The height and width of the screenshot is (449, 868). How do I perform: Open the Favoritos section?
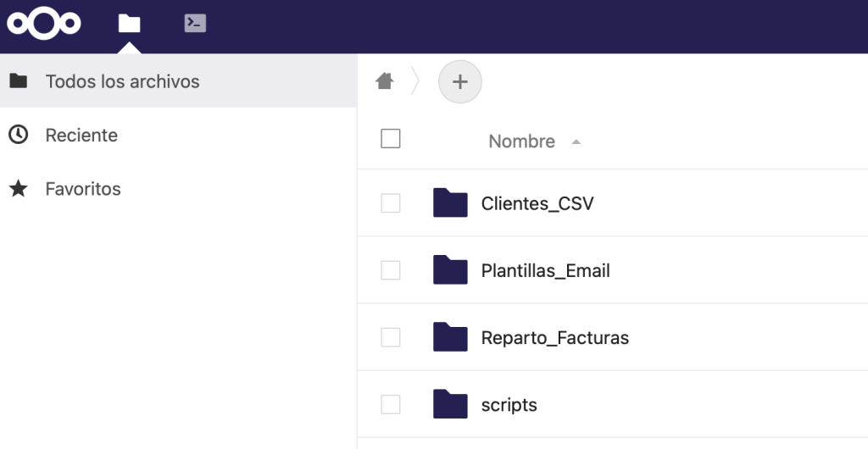[83, 189]
